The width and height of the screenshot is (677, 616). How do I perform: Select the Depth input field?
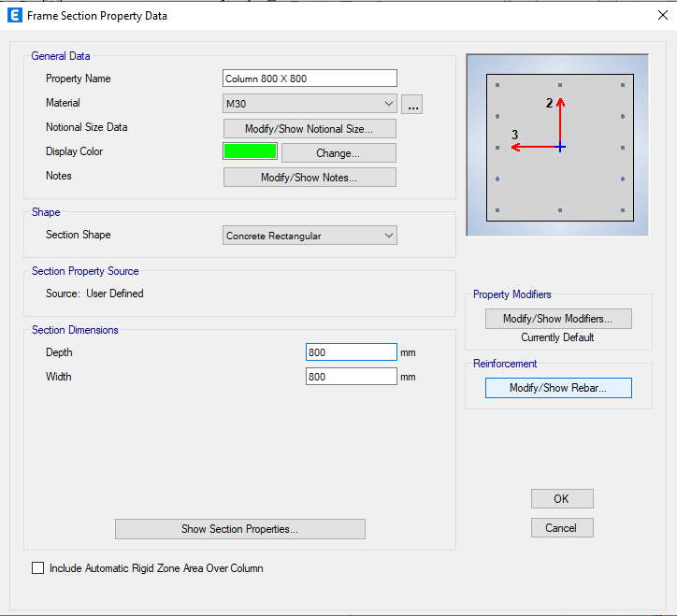pyautogui.click(x=351, y=352)
